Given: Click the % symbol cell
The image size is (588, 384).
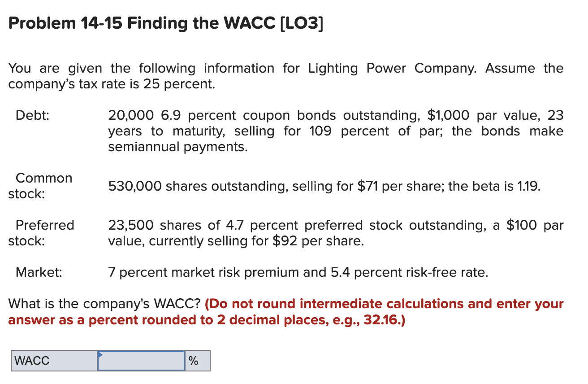Looking at the screenshot, I should [196, 360].
